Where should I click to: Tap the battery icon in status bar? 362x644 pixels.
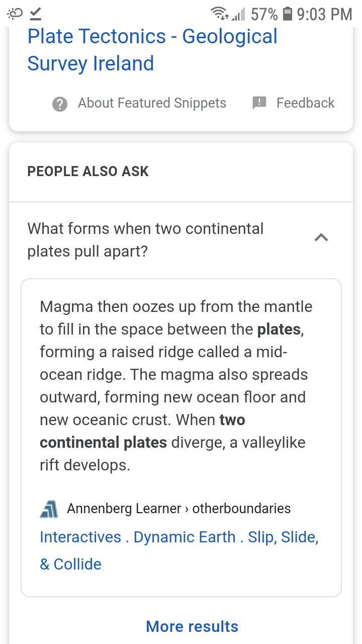click(287, 14)
